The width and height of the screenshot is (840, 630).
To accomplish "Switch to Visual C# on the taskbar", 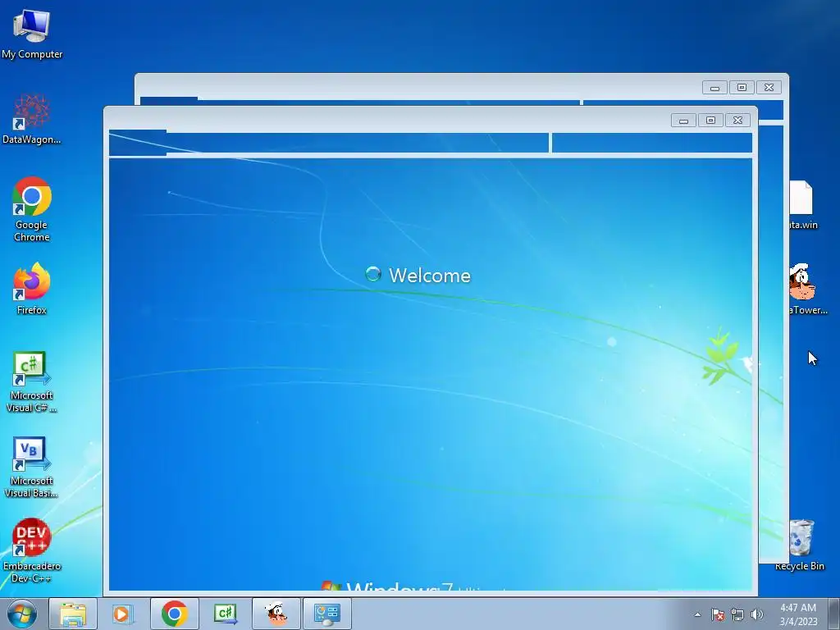I will [x=226, y=614].
